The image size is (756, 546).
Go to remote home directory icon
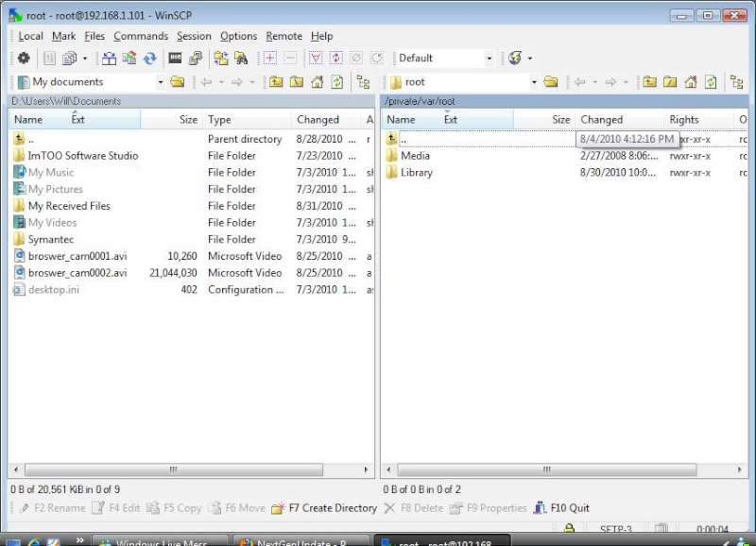[x=691, y=82]
